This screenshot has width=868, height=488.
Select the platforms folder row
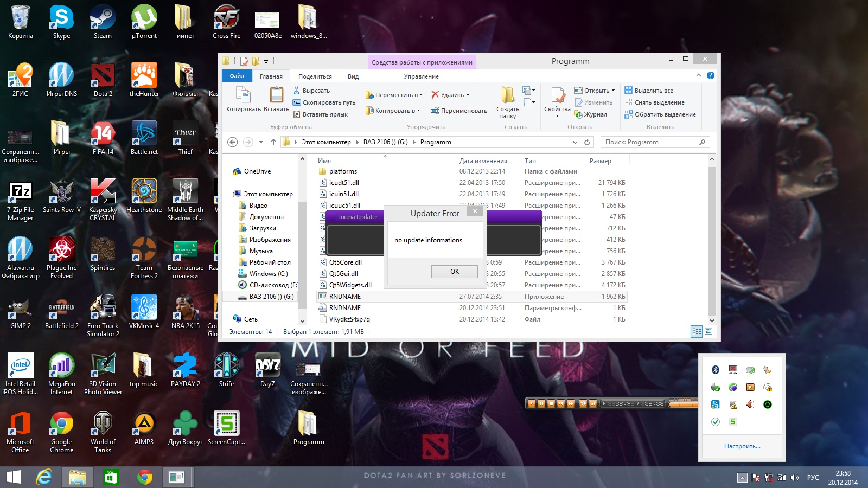pyautogui.click(x=472, y=171)
